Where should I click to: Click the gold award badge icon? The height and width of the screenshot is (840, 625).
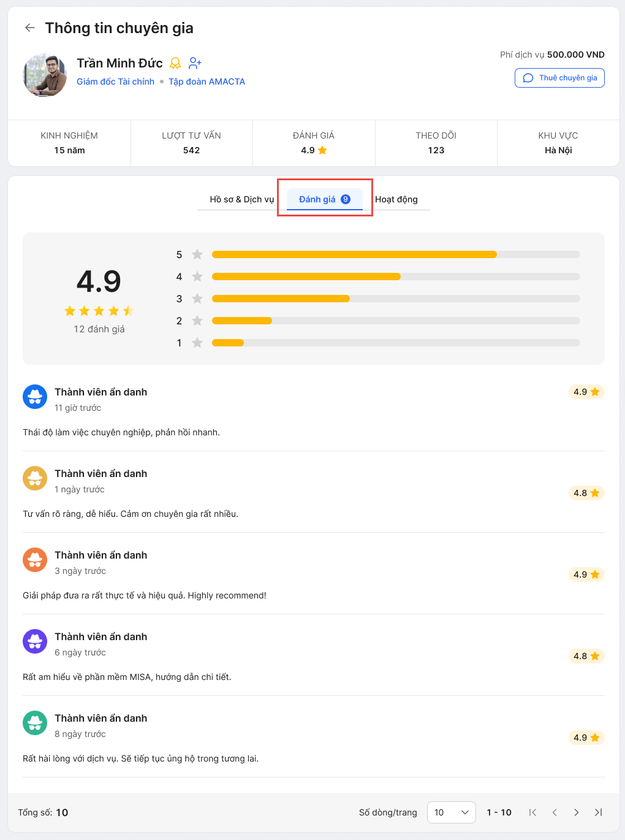(175, 63)
